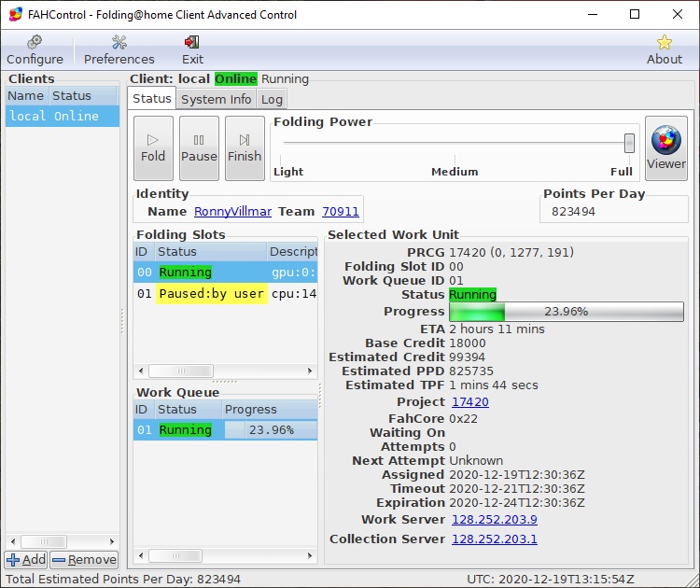Add a new client
The width and height of the screenshot is (700, 588).
(26, 559)
